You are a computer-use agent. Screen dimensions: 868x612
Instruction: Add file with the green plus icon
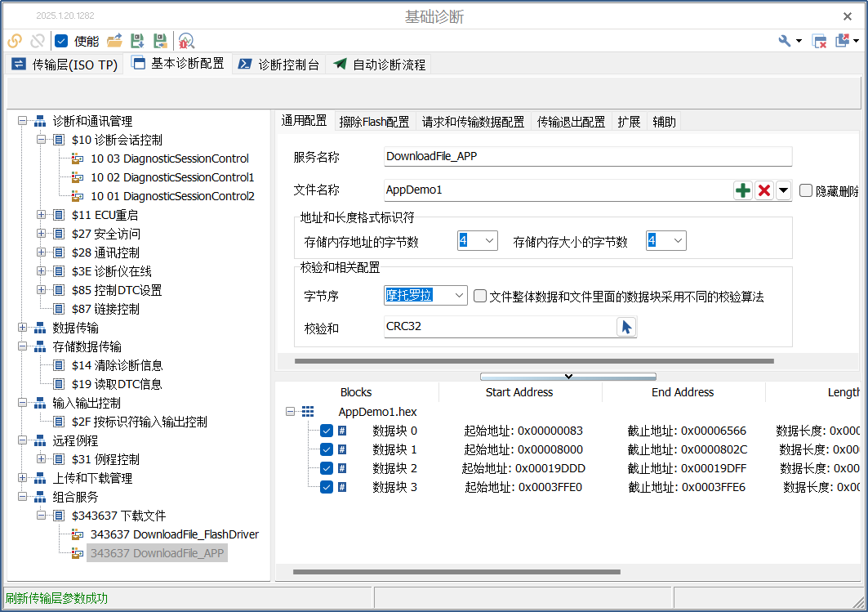(743, 190)
